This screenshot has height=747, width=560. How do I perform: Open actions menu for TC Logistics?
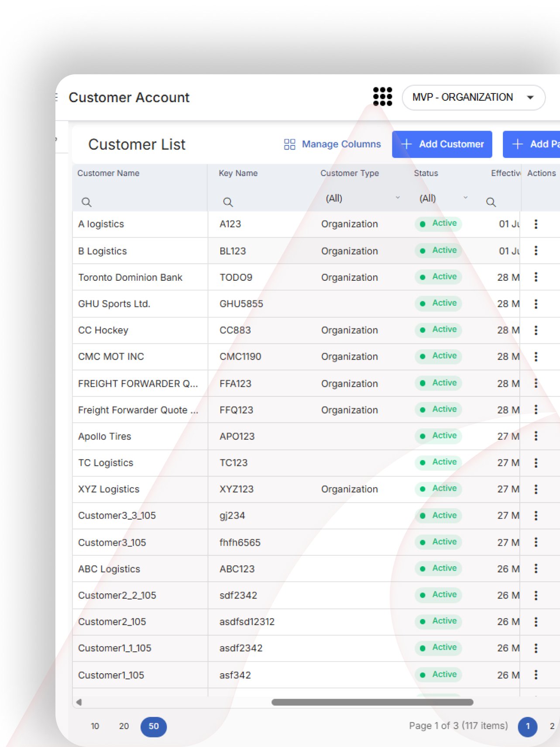click(536, 463)
